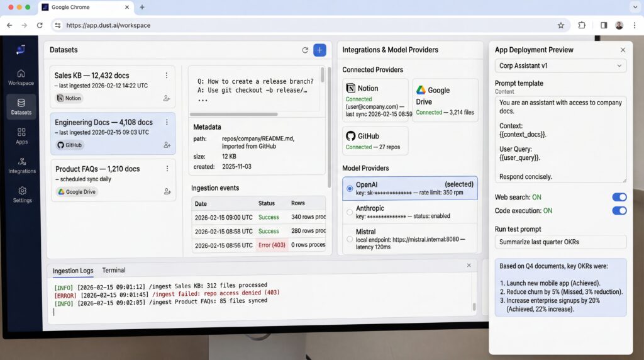
Task: Click the Error (403) status cell
Action: click(272, 245)
